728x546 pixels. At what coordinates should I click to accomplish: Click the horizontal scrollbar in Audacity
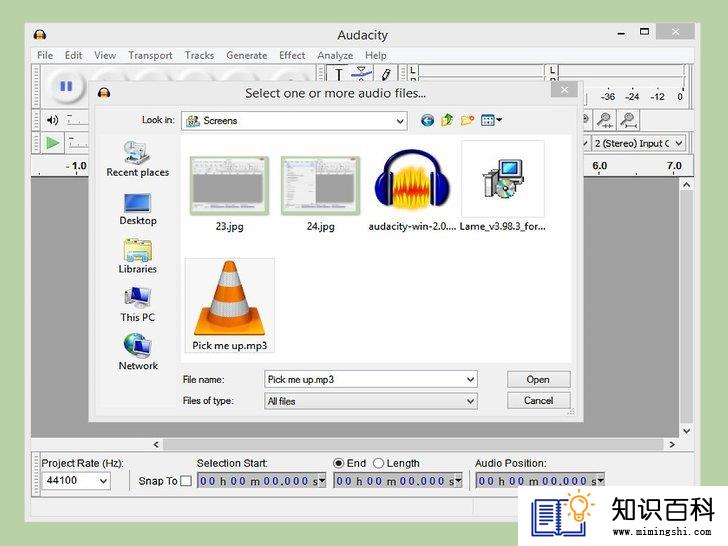point(413,444)
